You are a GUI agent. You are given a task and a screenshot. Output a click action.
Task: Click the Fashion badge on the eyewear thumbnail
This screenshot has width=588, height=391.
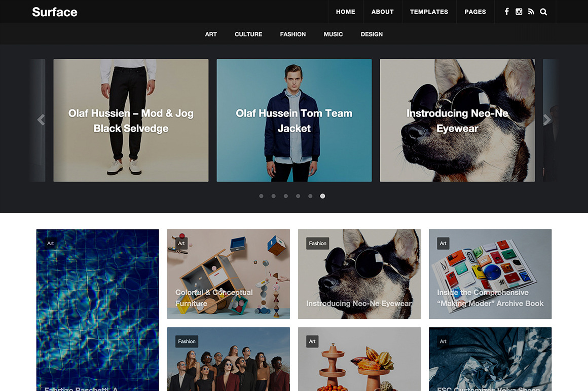[317, 243]
